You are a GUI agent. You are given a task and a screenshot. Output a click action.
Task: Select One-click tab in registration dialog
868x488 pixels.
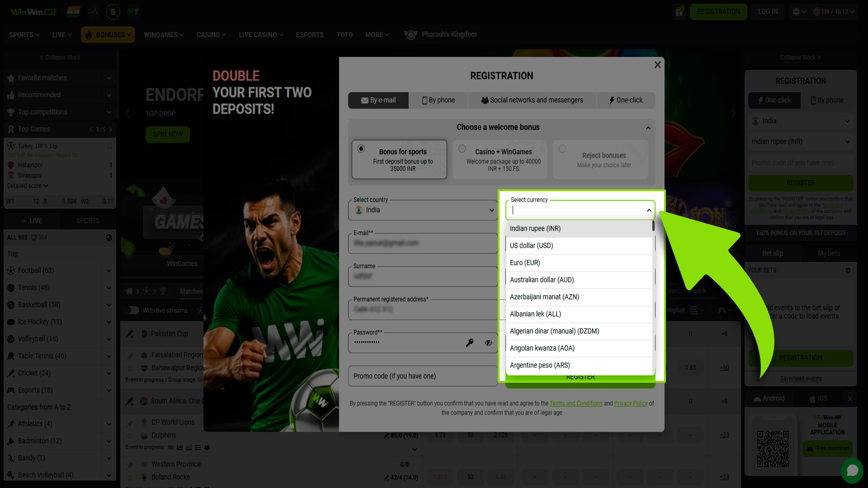[x=626, y=100]
